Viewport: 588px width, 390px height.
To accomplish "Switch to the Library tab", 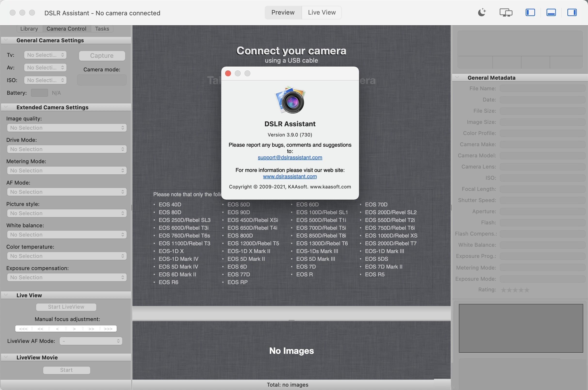I will 28,27.
